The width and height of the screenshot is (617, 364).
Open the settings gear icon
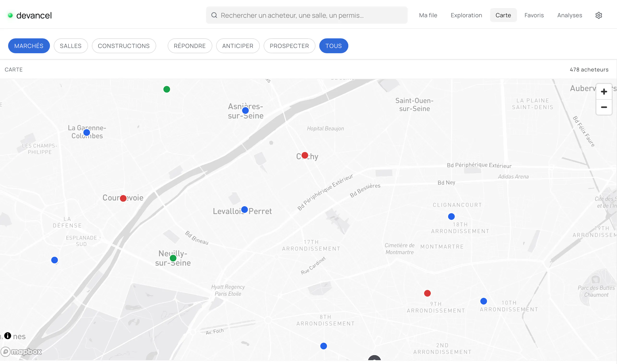click(x=599, y=15)
